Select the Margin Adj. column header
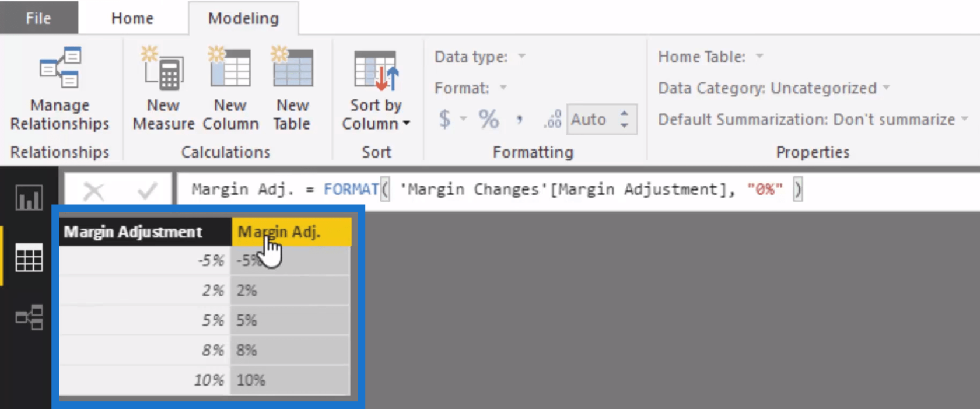Image resolution: width=980 pixels, height=409 pixels. [x=292, y=232]
